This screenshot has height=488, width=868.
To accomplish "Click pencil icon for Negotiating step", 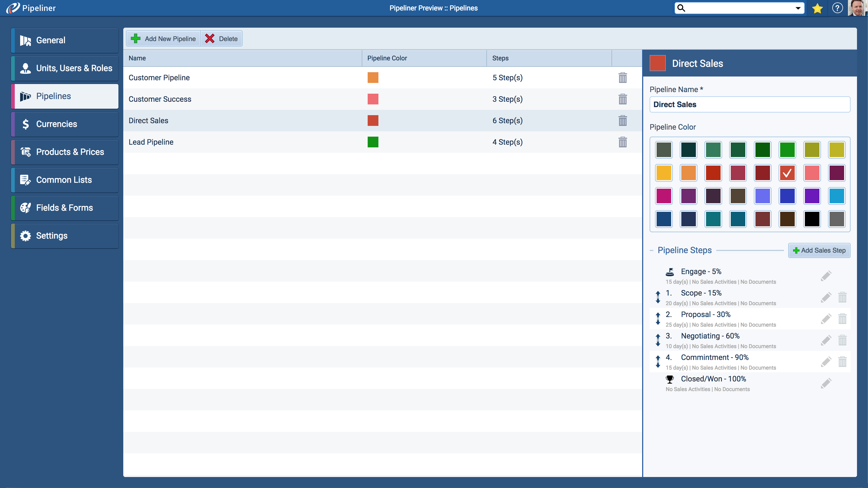I will point(826,340).
